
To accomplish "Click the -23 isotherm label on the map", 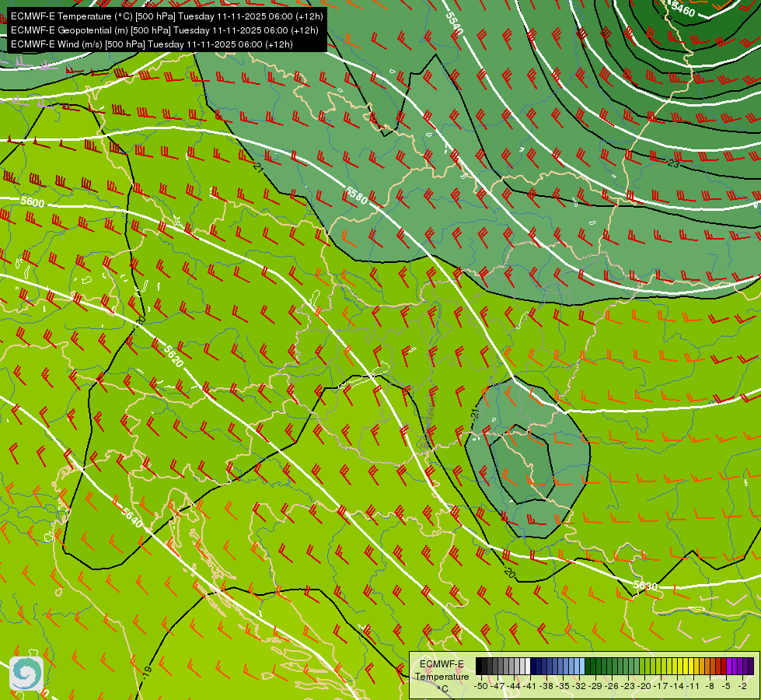I will [x=672, y=163].
